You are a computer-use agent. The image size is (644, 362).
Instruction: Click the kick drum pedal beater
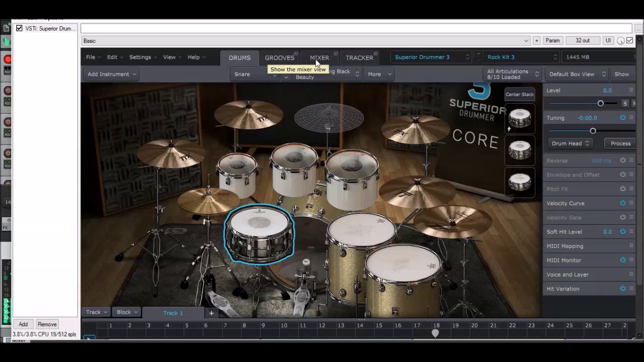point(306,263)
